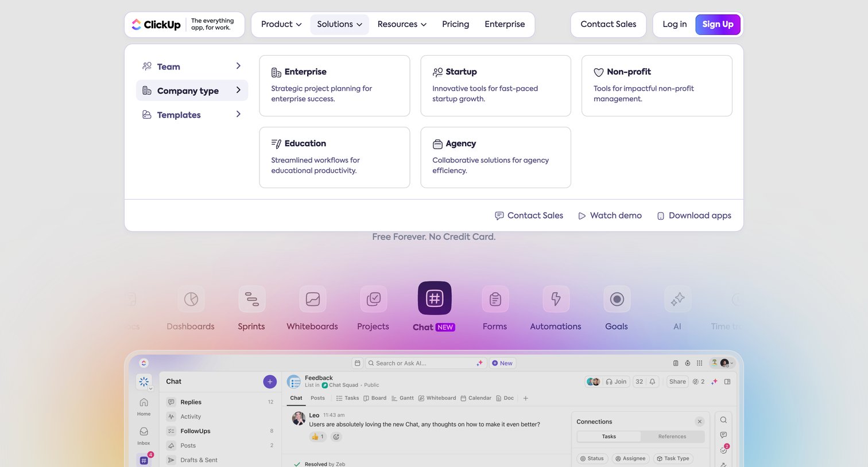The height and width of the screenshot is (467, 868).
Task: Switch to the Posts tab
Action: pyautogui.click(x=317, y=398)
